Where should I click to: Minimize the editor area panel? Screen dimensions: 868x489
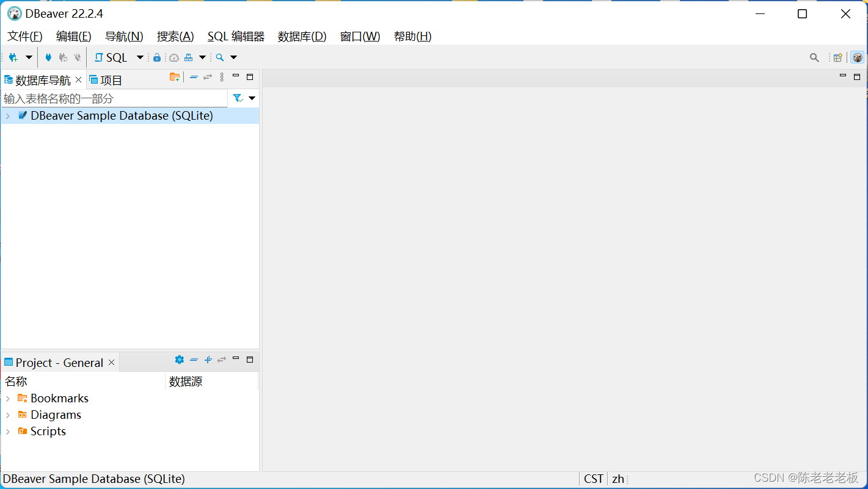coord(843,76)
